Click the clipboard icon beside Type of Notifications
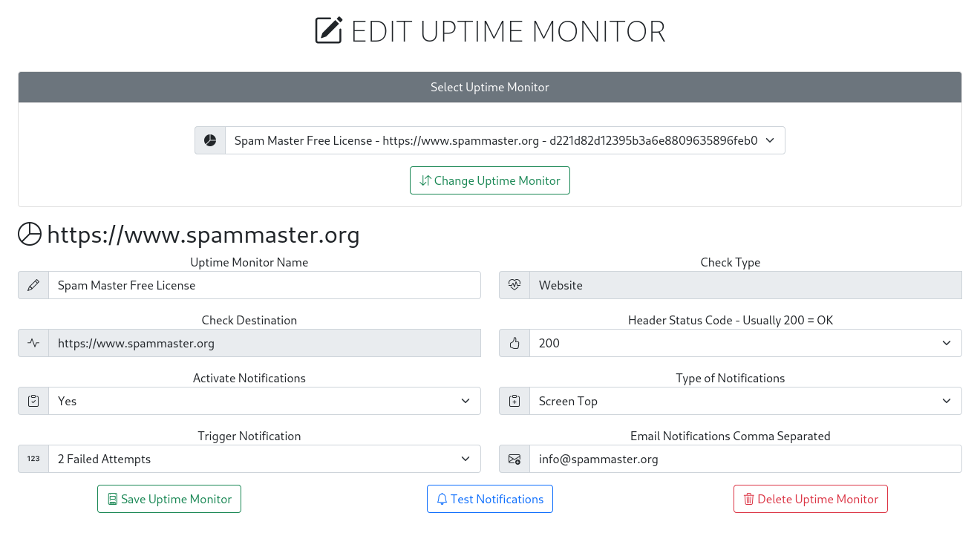The image size is (980, 533). pyautogui.click(x=514, y=400)
